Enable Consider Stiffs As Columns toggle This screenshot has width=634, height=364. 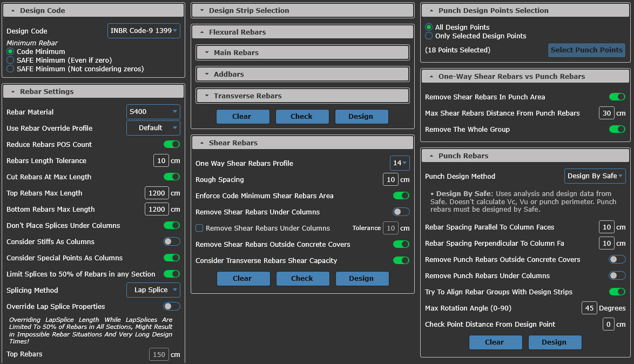pyautogui.click(x=172, y=241)
